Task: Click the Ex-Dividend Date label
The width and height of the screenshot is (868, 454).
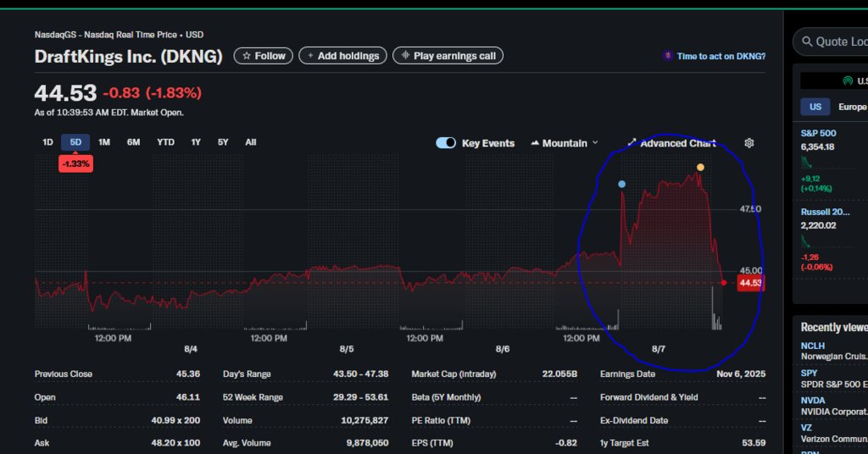Action: (x=634, y=420)
